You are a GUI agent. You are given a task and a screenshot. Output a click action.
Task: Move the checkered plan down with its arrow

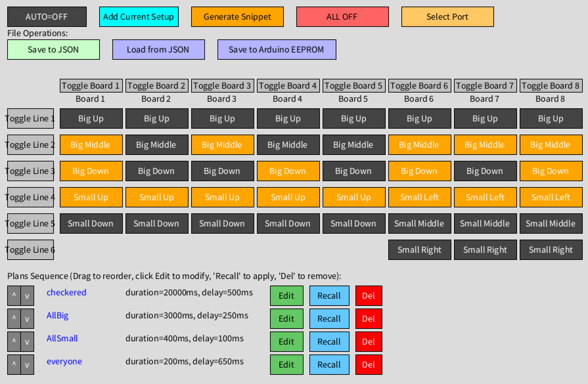(27, 295)
